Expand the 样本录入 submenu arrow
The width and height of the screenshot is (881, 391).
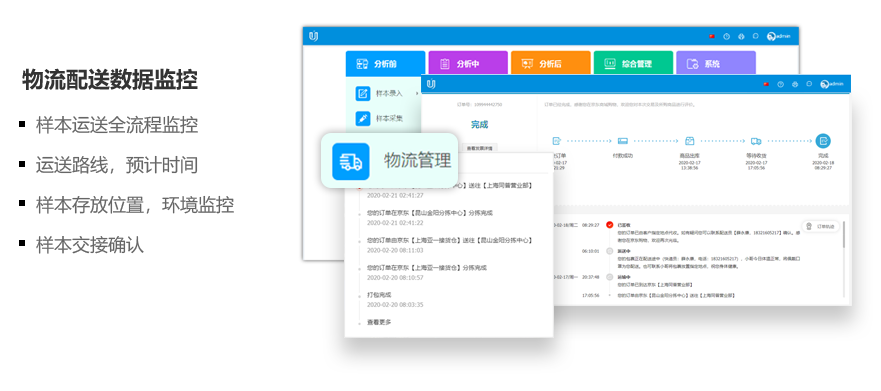coord(417,93)
